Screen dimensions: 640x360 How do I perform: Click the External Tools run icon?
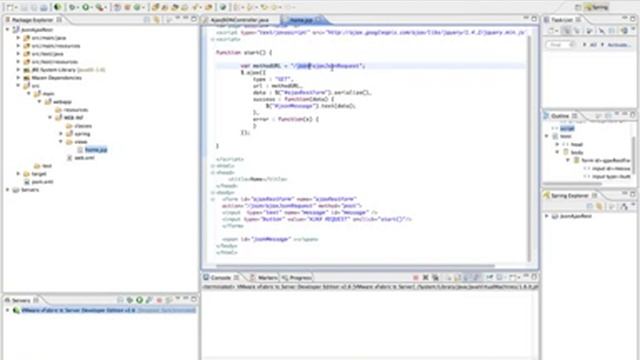pyautogui.click(x=99, y=7)
